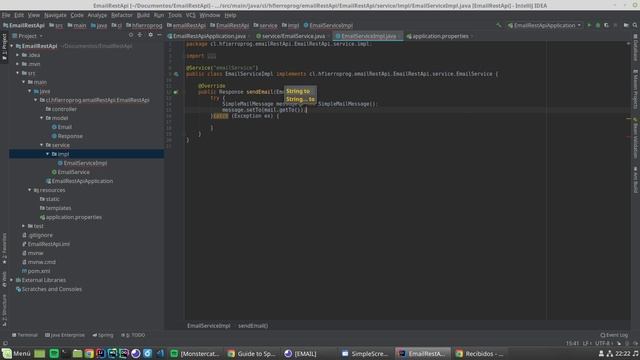Start debugging with the bug icon
This screenshot has height=360, width=640.
pos(598,25)
